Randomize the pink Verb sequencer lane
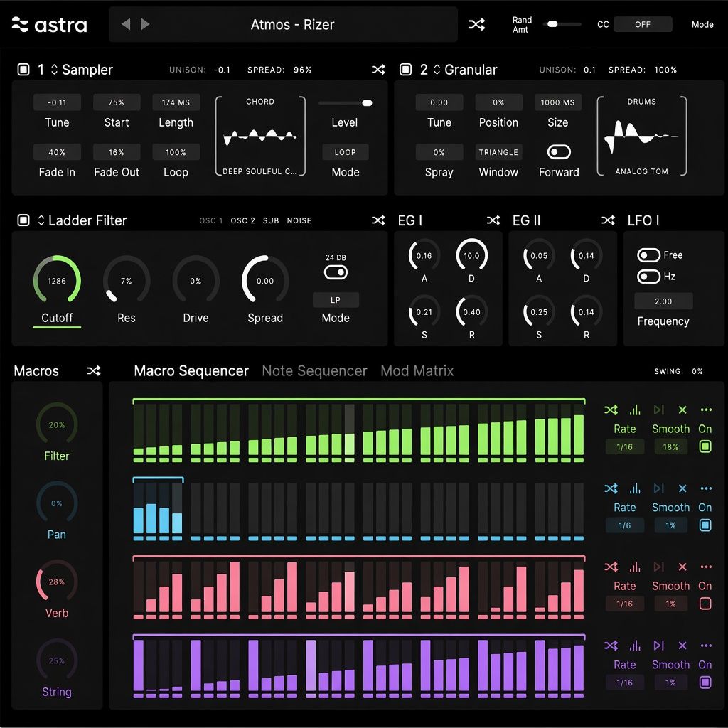This screenshot has height=728, width=728. (611, 567)
